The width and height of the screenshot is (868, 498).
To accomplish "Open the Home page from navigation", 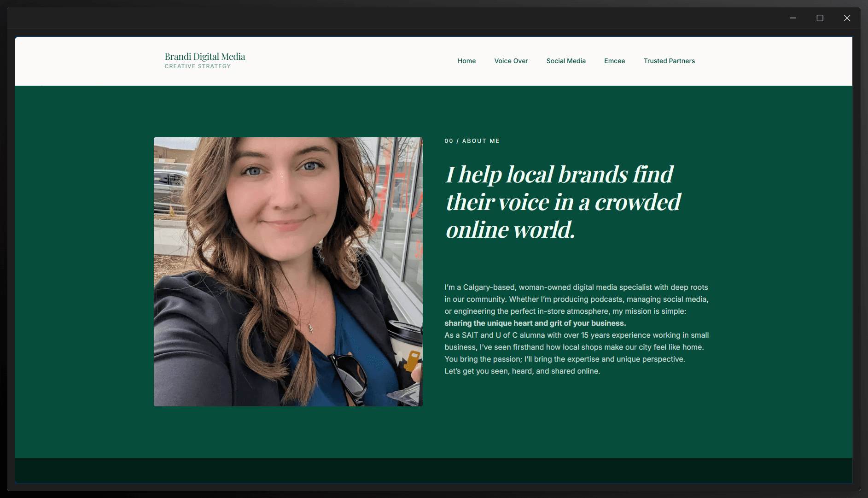I will [466, 61].
